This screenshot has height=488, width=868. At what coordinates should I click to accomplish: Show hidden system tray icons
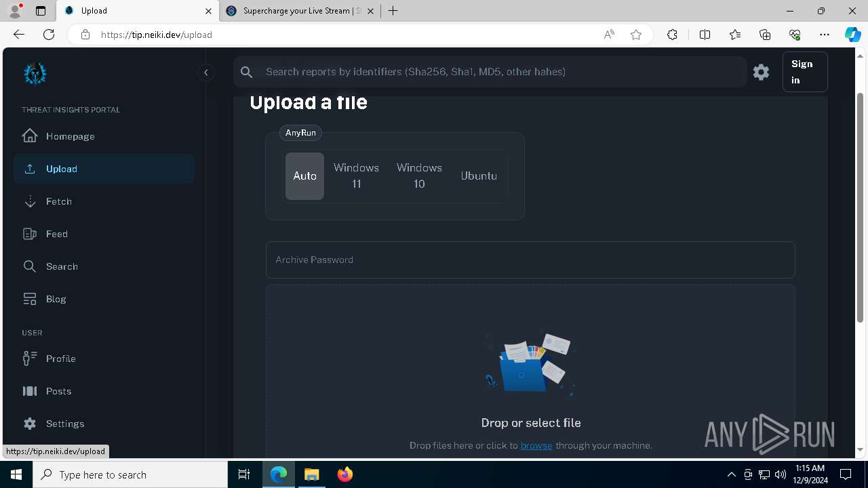tap(731, 474)
